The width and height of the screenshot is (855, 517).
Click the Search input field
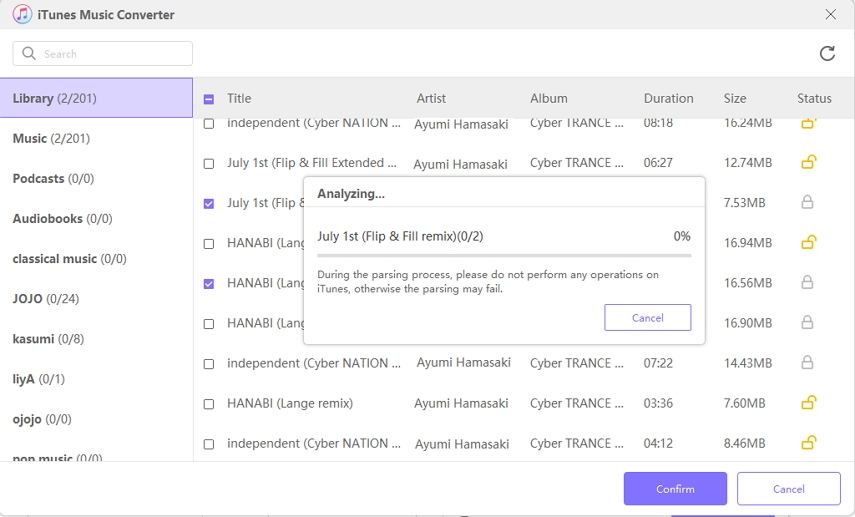click(103, 53)
